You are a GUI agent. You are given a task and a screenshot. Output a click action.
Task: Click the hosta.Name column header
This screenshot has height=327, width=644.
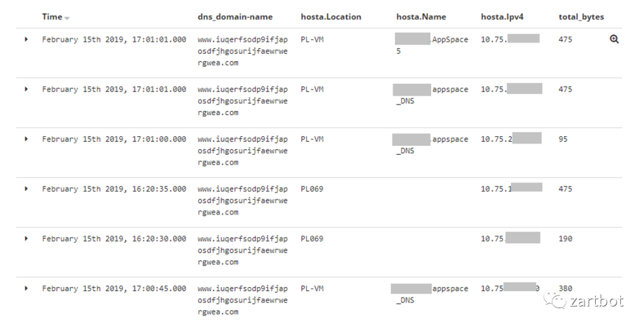point(421,17)
